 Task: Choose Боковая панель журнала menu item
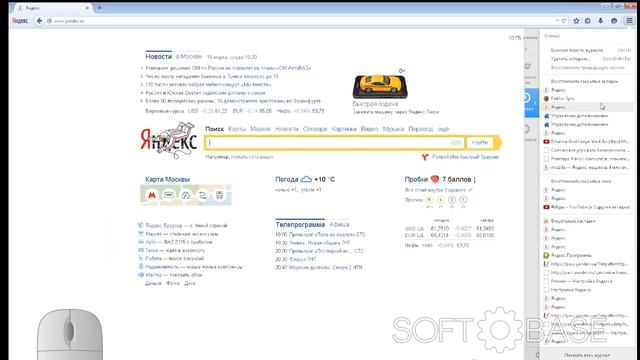(587, 50)
